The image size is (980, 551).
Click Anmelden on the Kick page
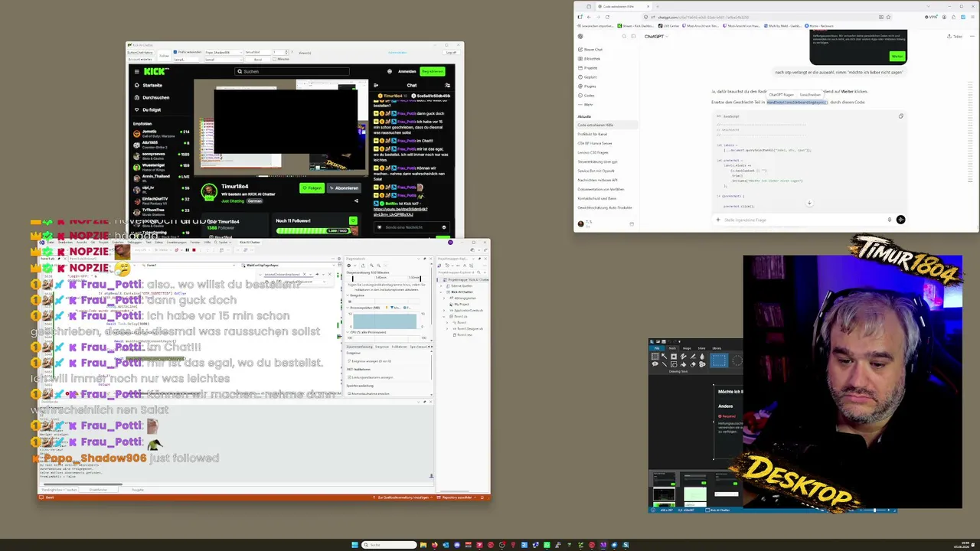coord(407,71)
